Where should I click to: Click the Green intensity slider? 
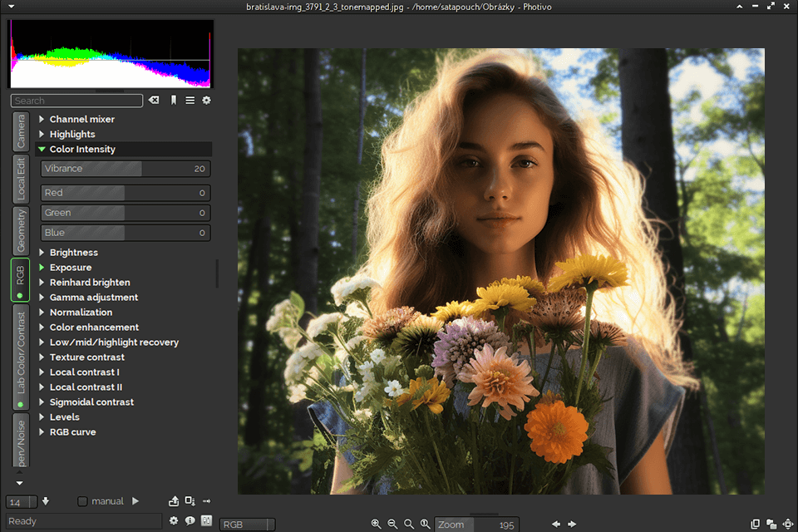pyautogui.click(x=126, y=213)
